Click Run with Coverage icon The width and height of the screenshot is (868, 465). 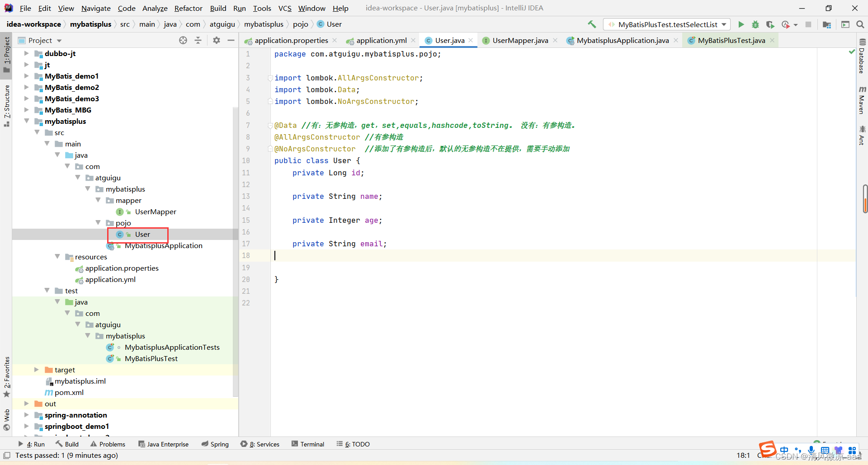pos(770,24)
